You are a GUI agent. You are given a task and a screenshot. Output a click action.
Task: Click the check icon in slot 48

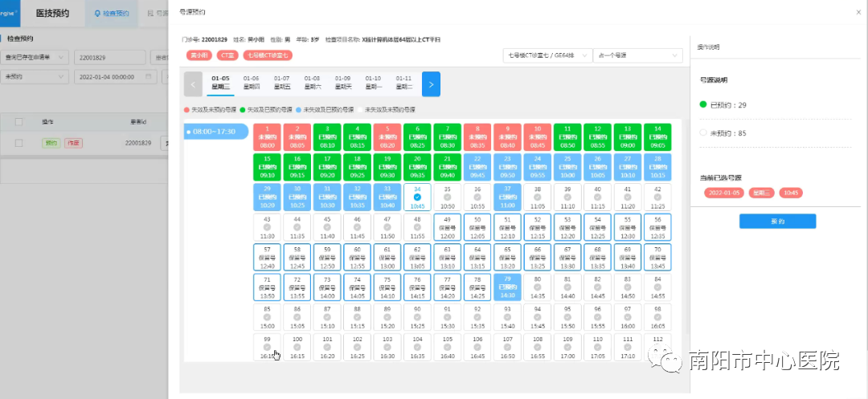417,227
